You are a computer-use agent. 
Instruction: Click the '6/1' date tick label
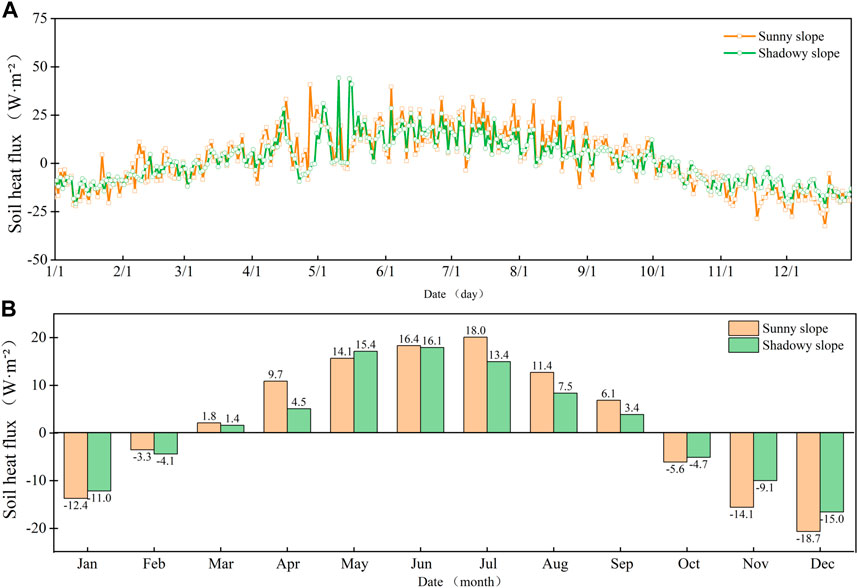tap(385, 271)
